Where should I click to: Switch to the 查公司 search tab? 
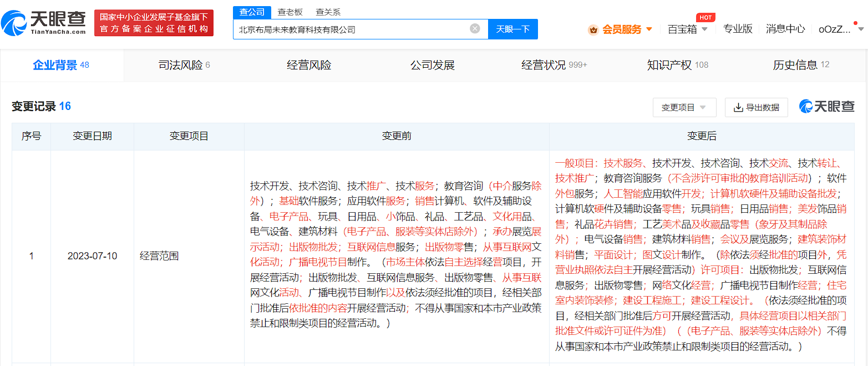pos(252,12)
